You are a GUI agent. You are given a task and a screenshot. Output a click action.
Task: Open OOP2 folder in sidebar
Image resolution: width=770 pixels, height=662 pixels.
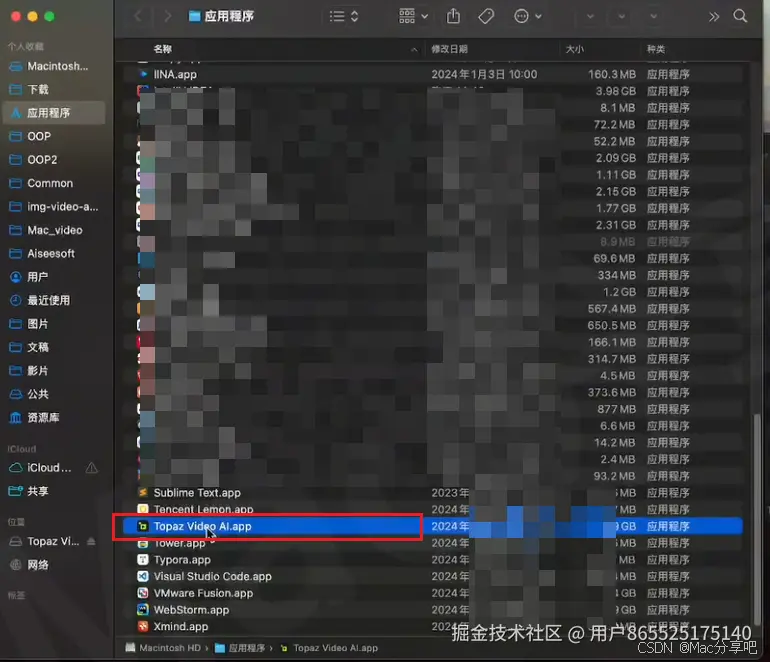54,160
